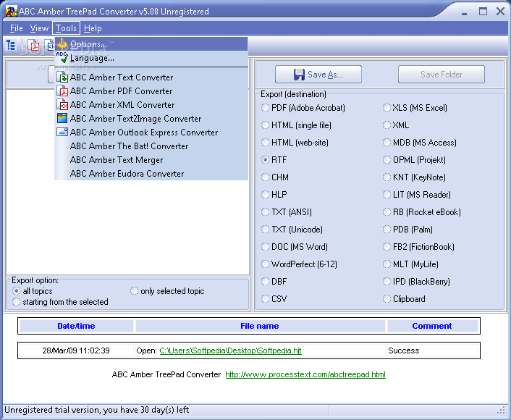This screenshot has width=511, height=420.
Task: Open the Help menu
Action: click(93, 28)
